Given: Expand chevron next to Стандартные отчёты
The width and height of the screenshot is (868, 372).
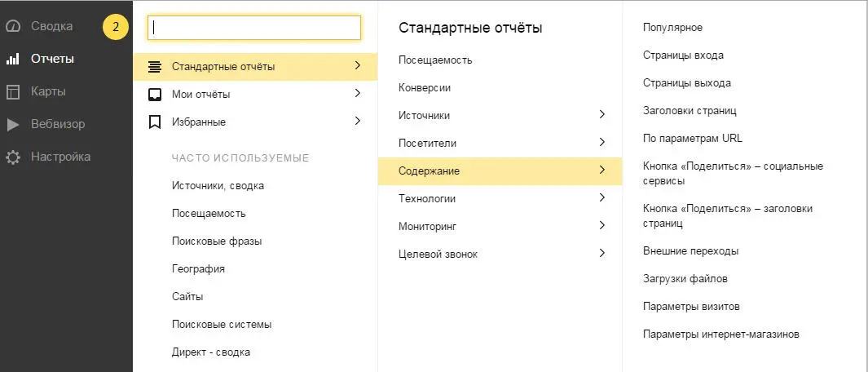Looking at the screenshot, I should [x=358, y=65].
